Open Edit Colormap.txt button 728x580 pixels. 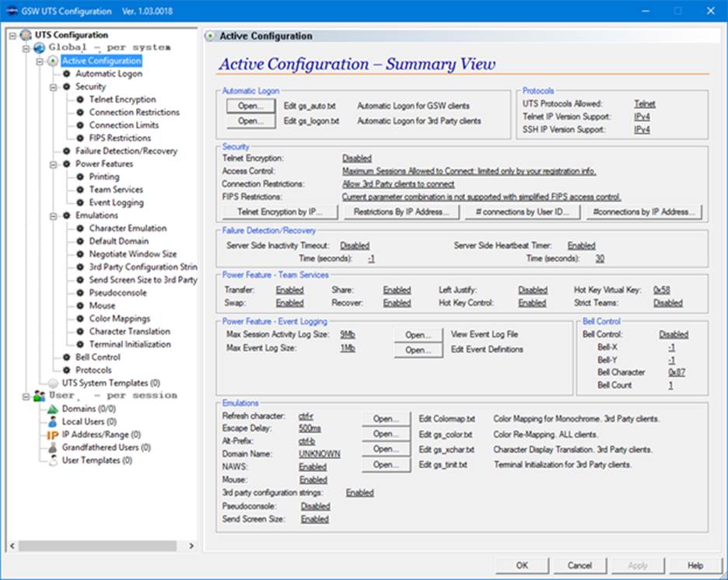point(386,419)
